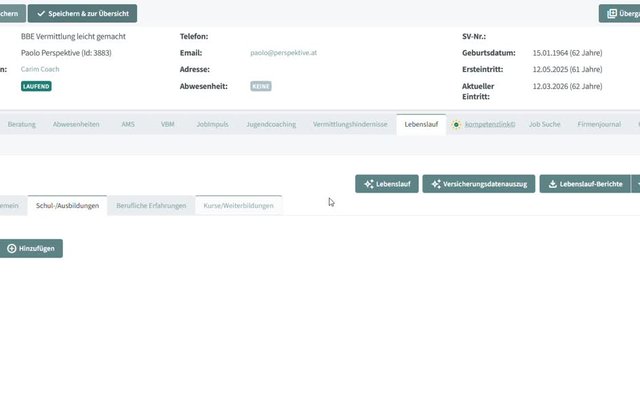Select Aktueller Eintritt date 12.03.2026
The image size is (640, 400).
click(567, 86)
